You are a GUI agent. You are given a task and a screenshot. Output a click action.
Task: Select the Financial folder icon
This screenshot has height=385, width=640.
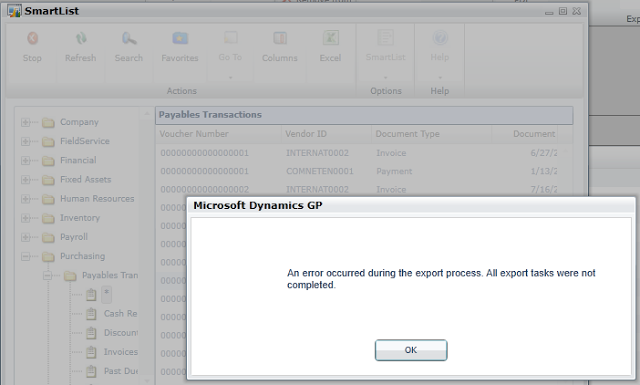(x=48, y=161)
